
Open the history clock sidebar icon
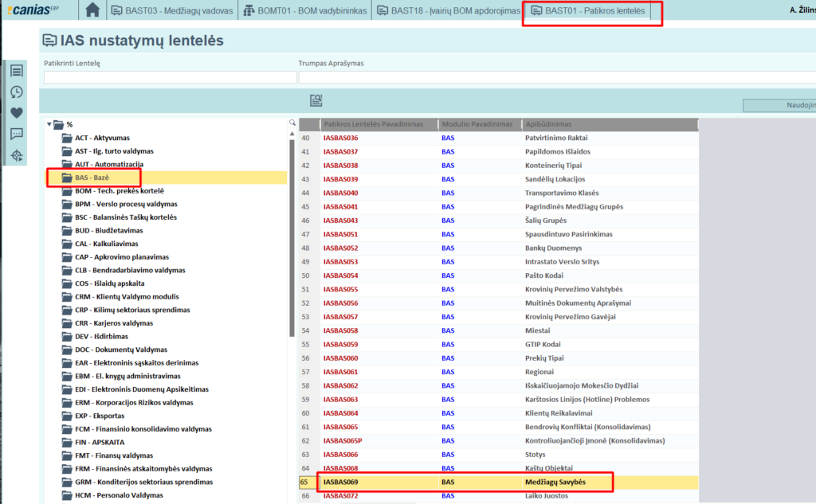(17, 92)
